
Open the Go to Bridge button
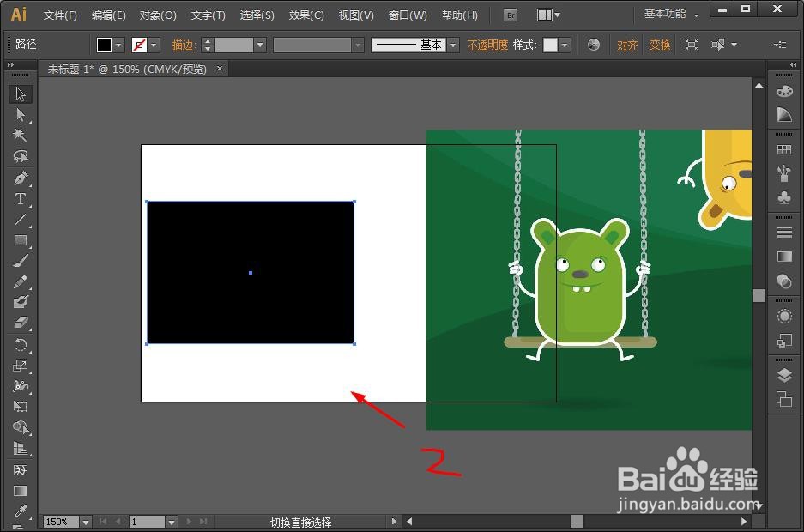pos(511,15)
